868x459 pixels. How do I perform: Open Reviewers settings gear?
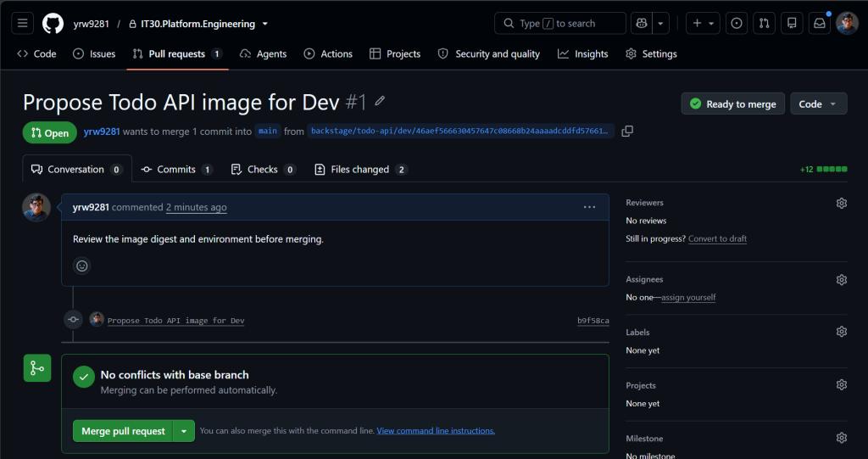point(842,203)
